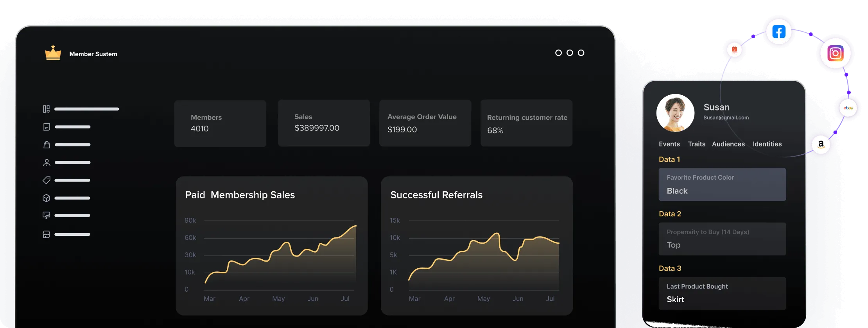Viewport: 868px width, 328px height.
Task: Click the Instagram icon
Action: (836, 53)
